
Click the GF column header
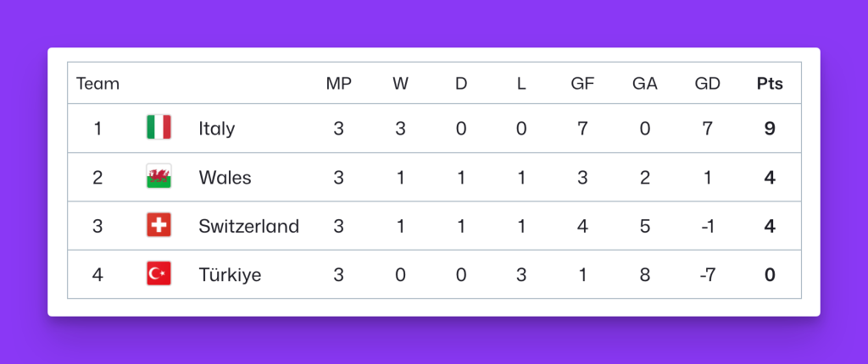(582, 84)
